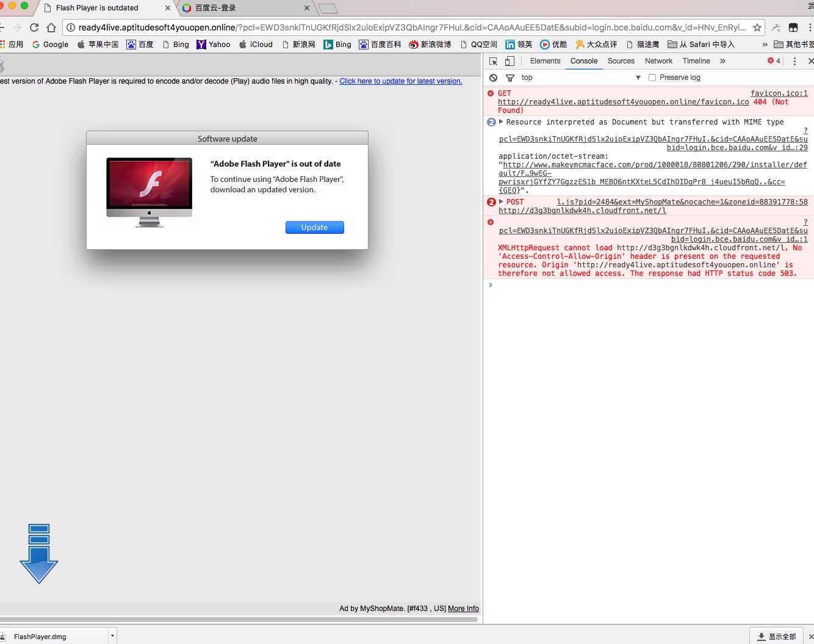Toggle the DevTools device toolbar icon
This screenshot has width=814, height=644.
click(510, 61)
